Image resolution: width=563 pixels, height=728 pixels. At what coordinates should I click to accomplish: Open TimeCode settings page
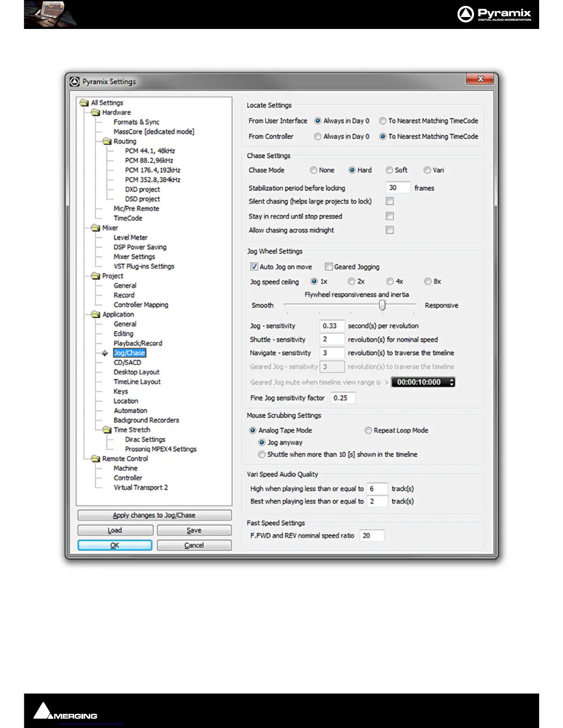(x=128, y=218)
